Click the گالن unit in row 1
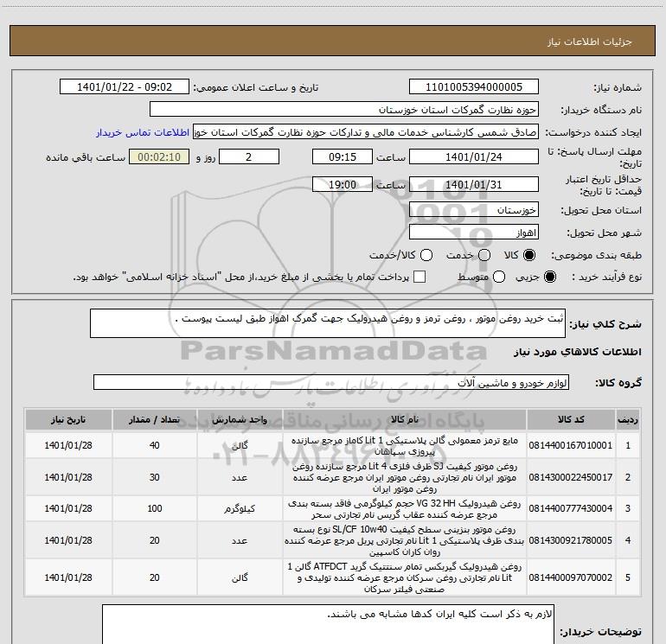This screenshot has width=666, height=644. point(240,446)
